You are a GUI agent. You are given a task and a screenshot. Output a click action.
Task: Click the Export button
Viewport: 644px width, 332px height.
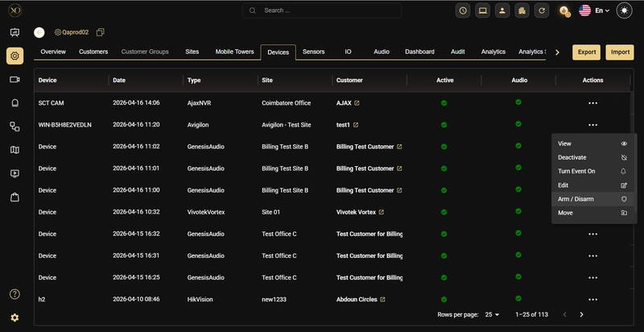click(586, 52)
